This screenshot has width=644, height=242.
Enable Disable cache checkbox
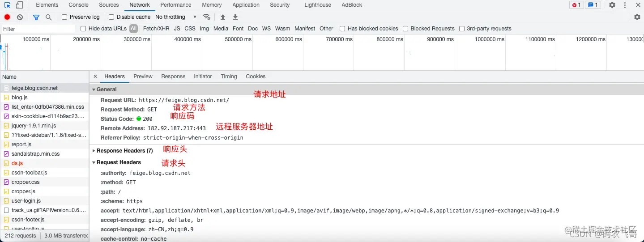(111, 17)
